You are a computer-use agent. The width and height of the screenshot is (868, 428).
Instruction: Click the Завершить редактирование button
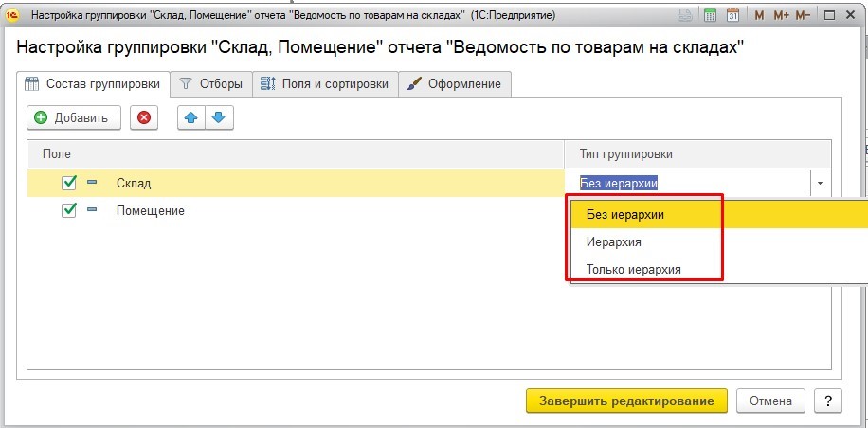(x=626, y=401)
